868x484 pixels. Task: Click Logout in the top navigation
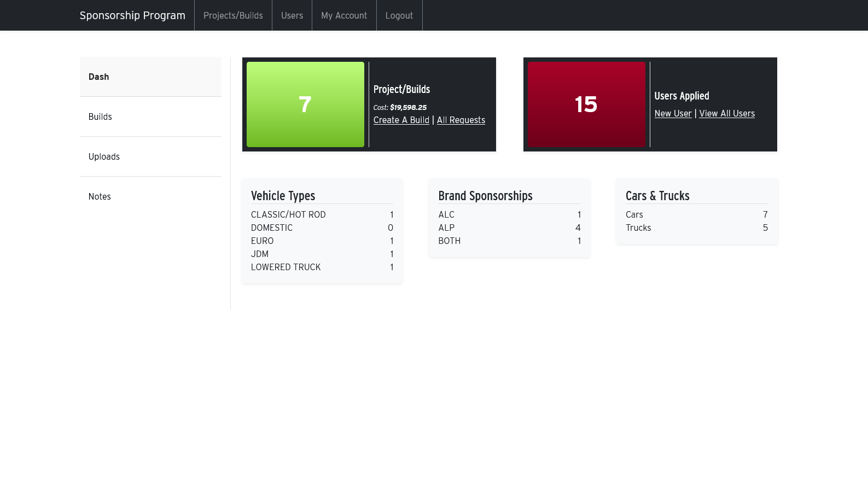(399, 15)
